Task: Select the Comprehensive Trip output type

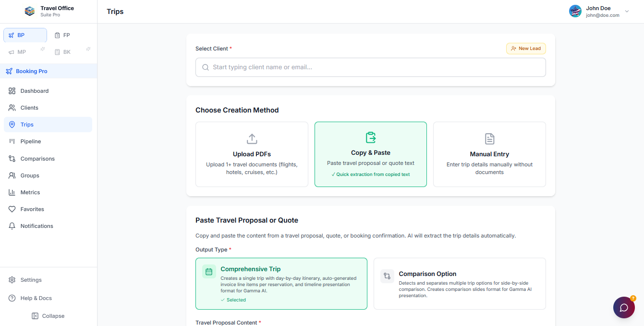Action: click(281, 284)
